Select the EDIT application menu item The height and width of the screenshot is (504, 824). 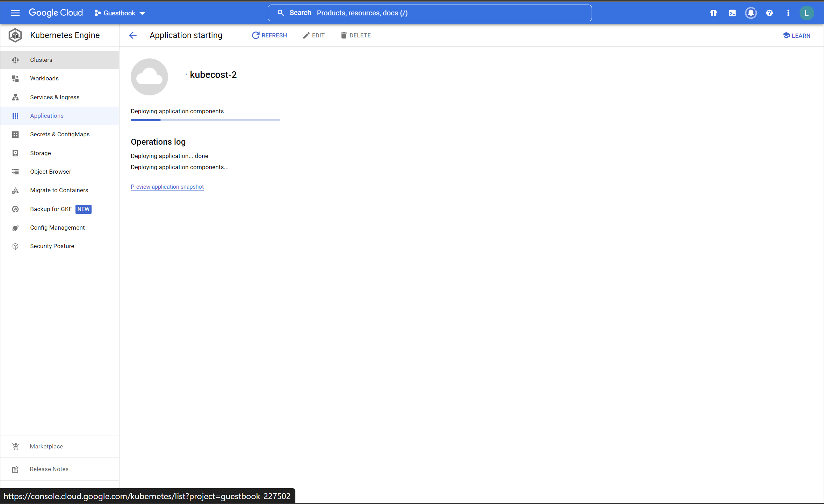coord(314,35)
